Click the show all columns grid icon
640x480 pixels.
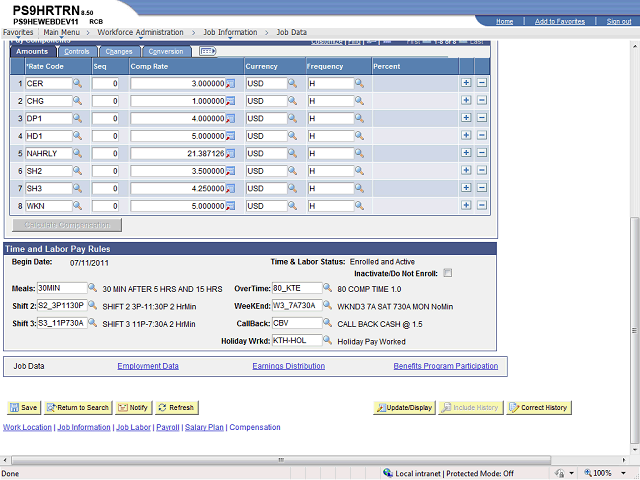(x=207, y=51)
